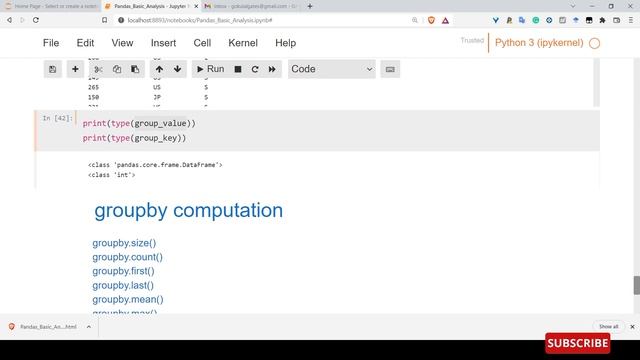Click the Trusted notebook indicator
This screenshot has width=640, height=360.
tap(472, 40)
